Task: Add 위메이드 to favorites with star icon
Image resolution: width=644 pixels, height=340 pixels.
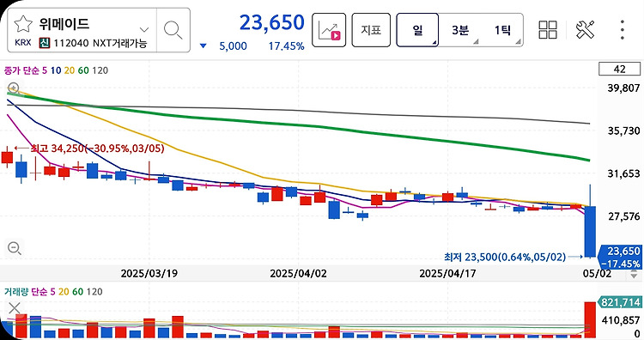Action: (x=23, y=24)
